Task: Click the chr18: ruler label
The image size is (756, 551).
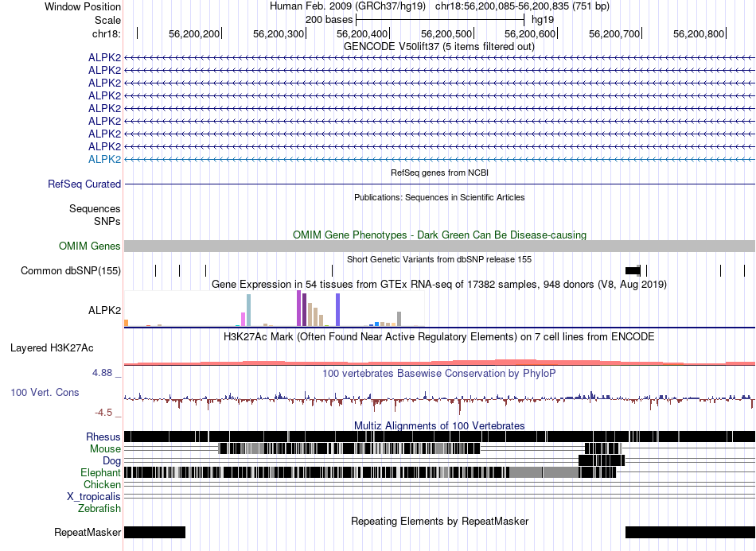Action: pyautogui.click(x=106, y=33)
